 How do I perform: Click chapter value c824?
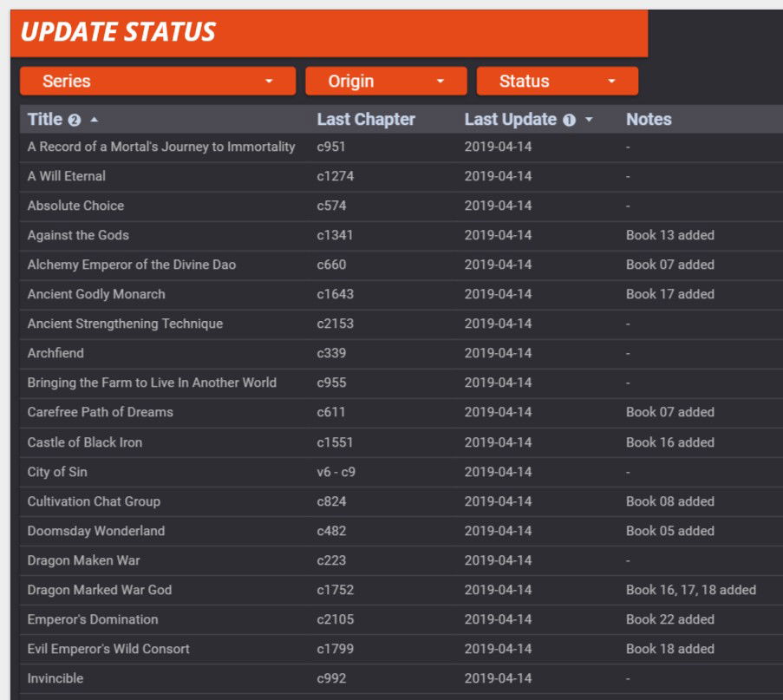[331, 501]
